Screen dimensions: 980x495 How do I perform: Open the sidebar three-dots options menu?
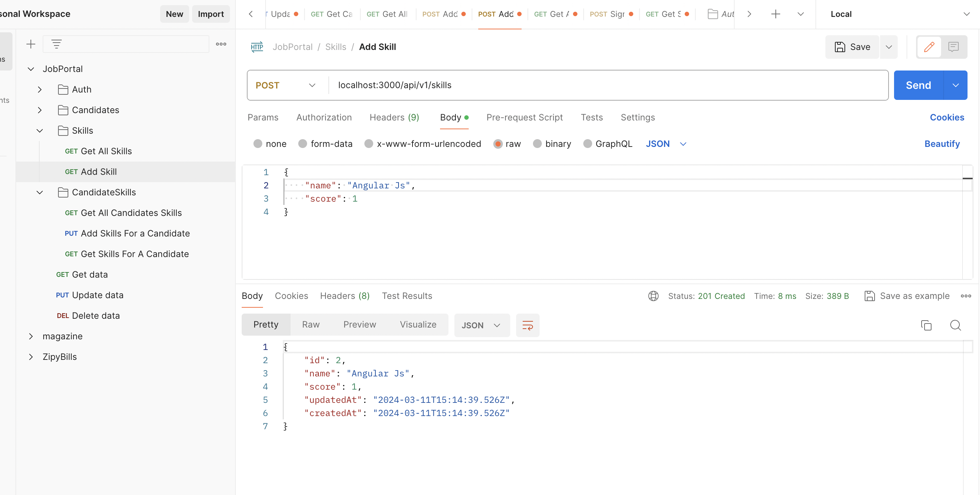coord(221,44)
